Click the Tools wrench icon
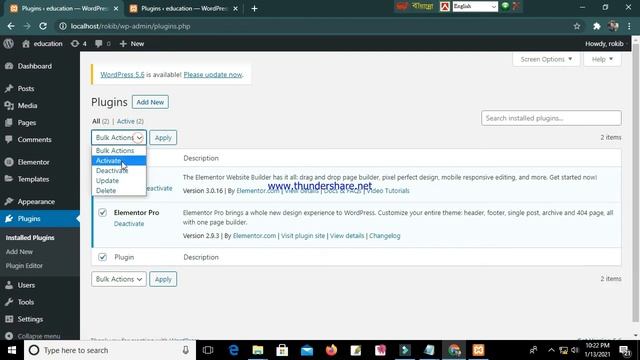The height and width of the screenshot is (360, 640). click(x=9, y=302)
